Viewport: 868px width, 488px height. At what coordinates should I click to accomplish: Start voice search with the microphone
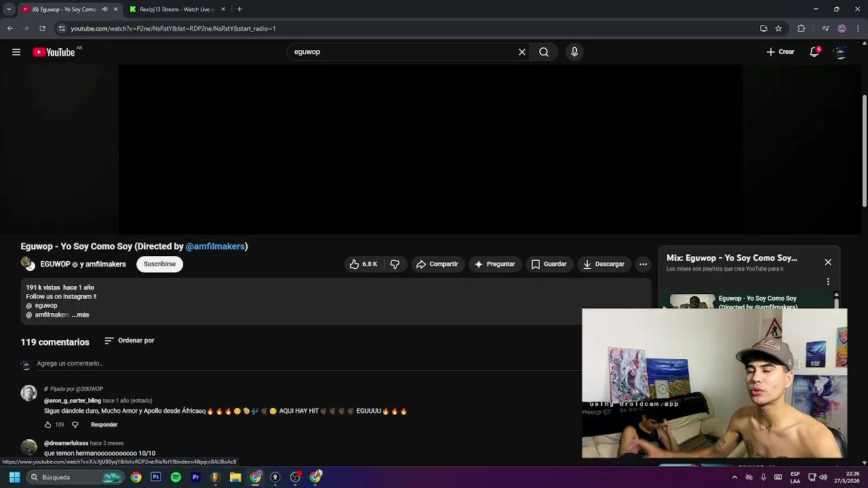coord(574,52)
